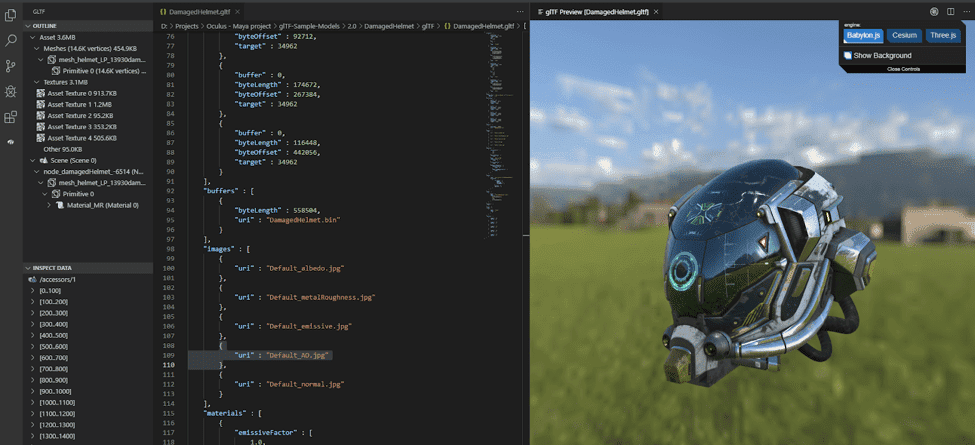This screenshot has width=975, height=445.
Task: Expand Material_MR (Material 0) node
Action: [x=50, y=205]
